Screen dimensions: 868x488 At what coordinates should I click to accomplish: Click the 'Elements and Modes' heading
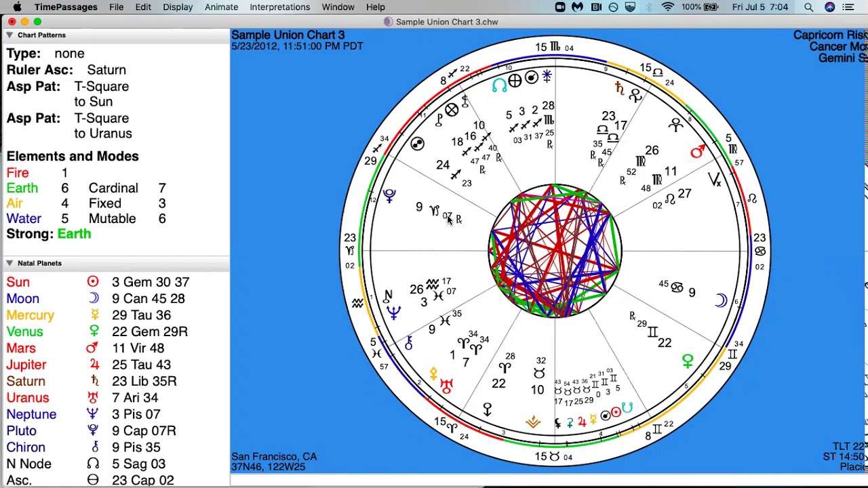coord(73,156)
